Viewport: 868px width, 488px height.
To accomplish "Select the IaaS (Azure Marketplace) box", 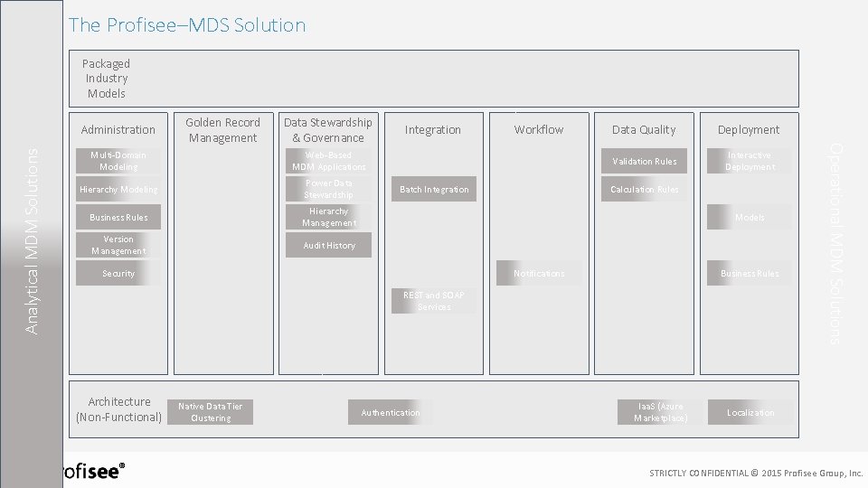I will 660,412.
